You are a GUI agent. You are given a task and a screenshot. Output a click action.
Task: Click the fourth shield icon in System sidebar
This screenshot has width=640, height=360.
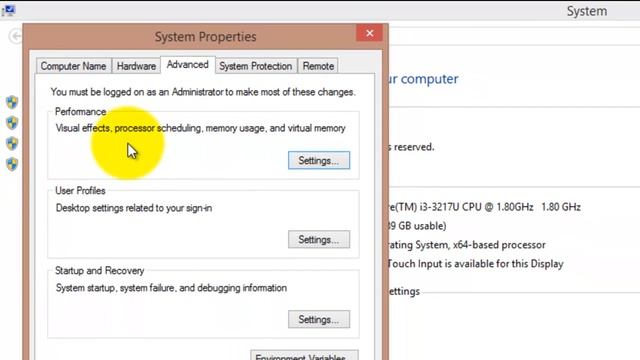[12, 164]
